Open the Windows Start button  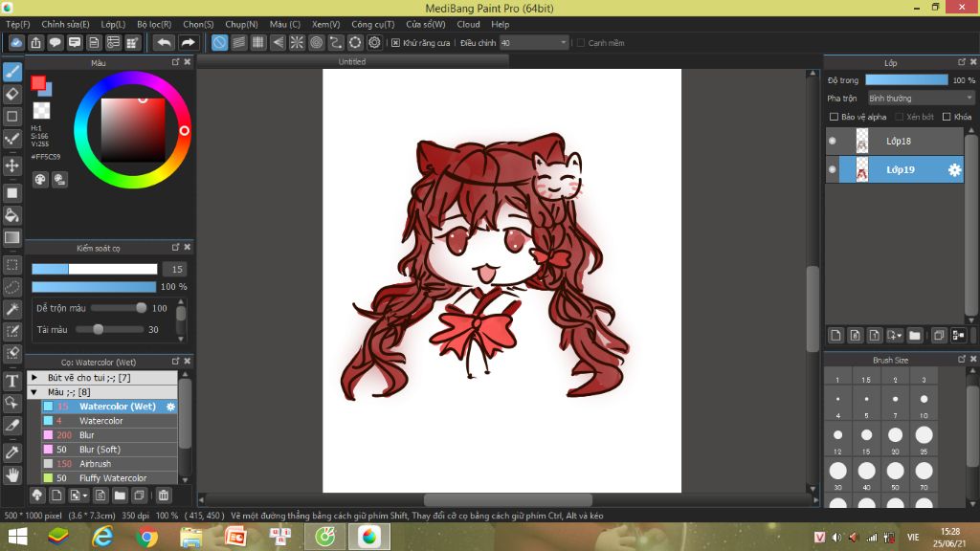(17, 537)
